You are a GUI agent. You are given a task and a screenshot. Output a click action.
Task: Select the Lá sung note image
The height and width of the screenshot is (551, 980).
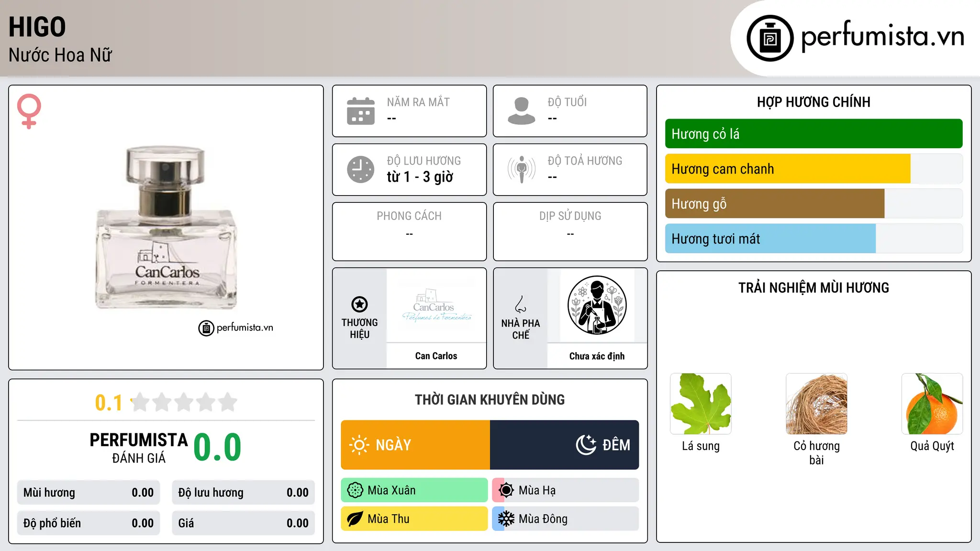point(701,404)
